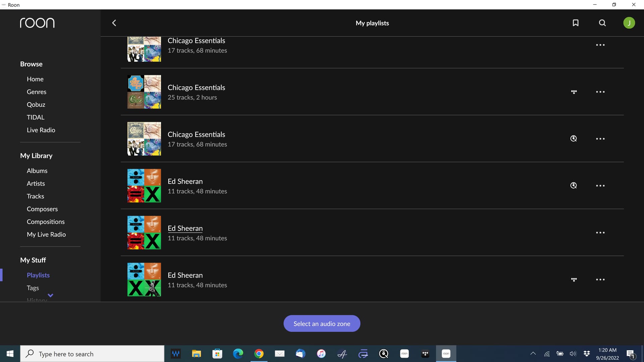The width and height of the screenshot is (644, 362).
Task: Open the volume control in system tray
Action: (573, 354)
